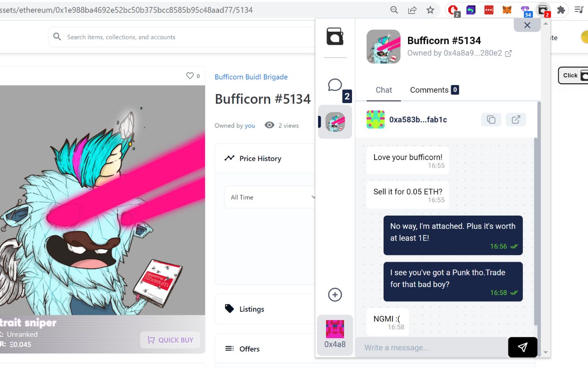
Task: Click the Bufficorn #5134 panel title
Action: [444, 40]
